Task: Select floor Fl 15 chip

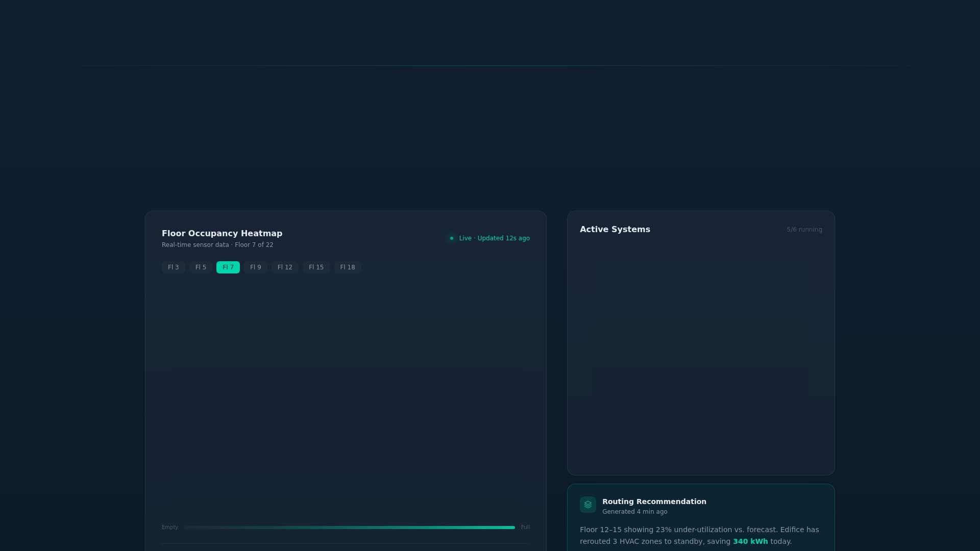Action: 316,267
